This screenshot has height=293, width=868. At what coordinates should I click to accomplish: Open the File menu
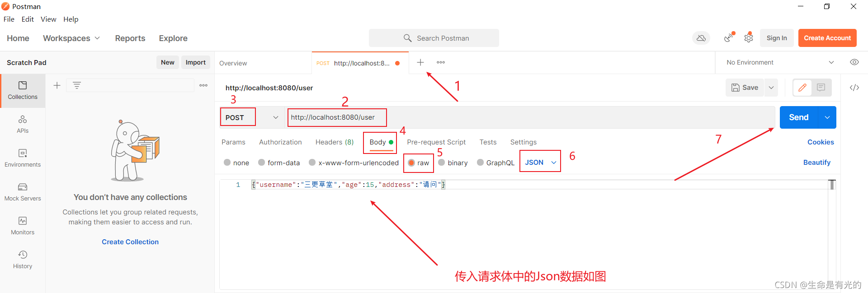coord(9,19)
